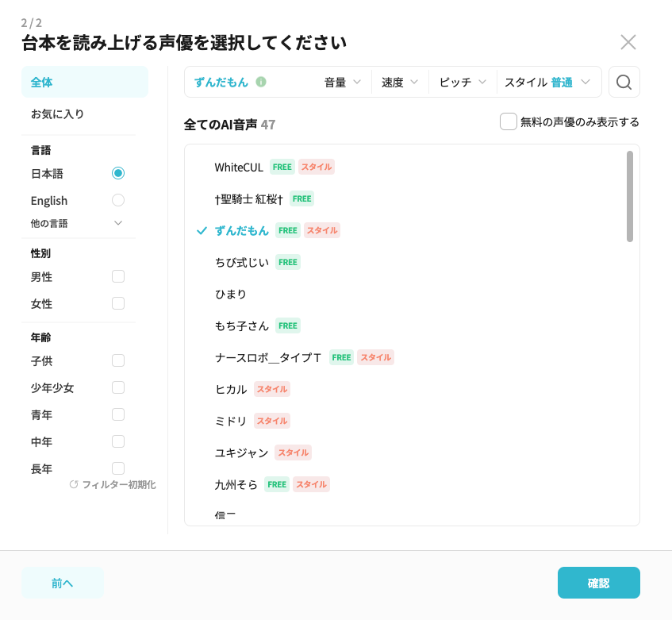
Task: Close the voice actor selection dialog
Action: click(628, 42)
